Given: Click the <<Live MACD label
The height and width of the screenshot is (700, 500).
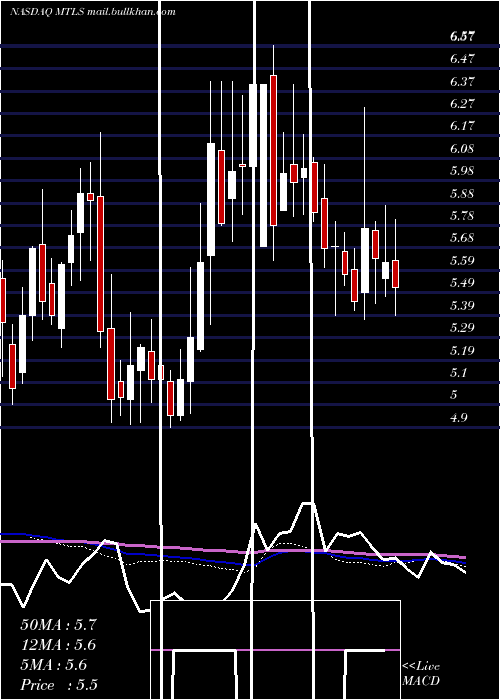Looking at the screenshot, I should [x=421, y=673].
